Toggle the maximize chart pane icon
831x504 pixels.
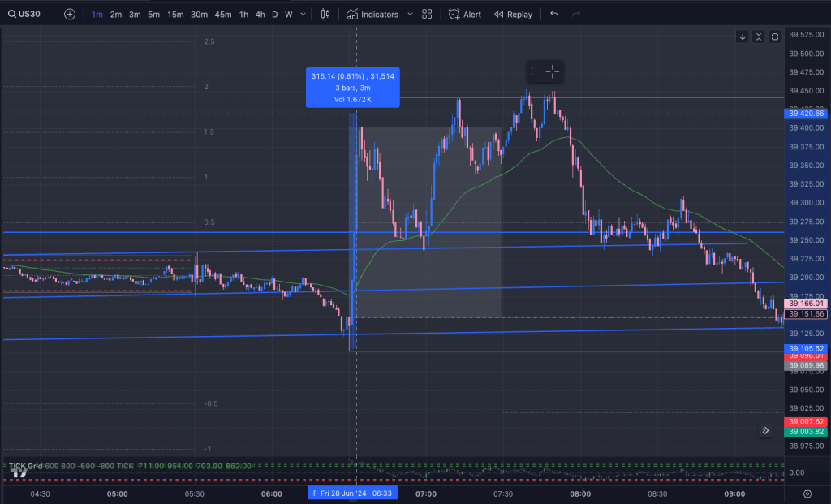click(x=775, y=37)
